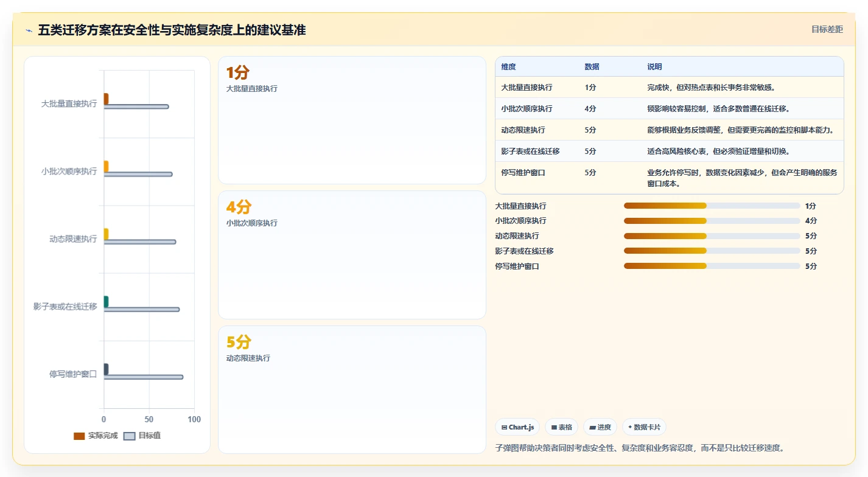Toggle the 实际完成 legend entry
Image resolution: width=868 pixels, height=477 pixels.
pyautogui.click(x=96, y=436)
